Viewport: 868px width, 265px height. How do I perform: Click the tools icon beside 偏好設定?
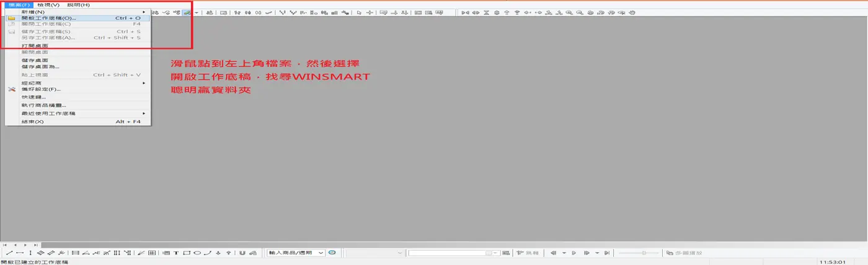pyautogui.click(x=11, y=89)
